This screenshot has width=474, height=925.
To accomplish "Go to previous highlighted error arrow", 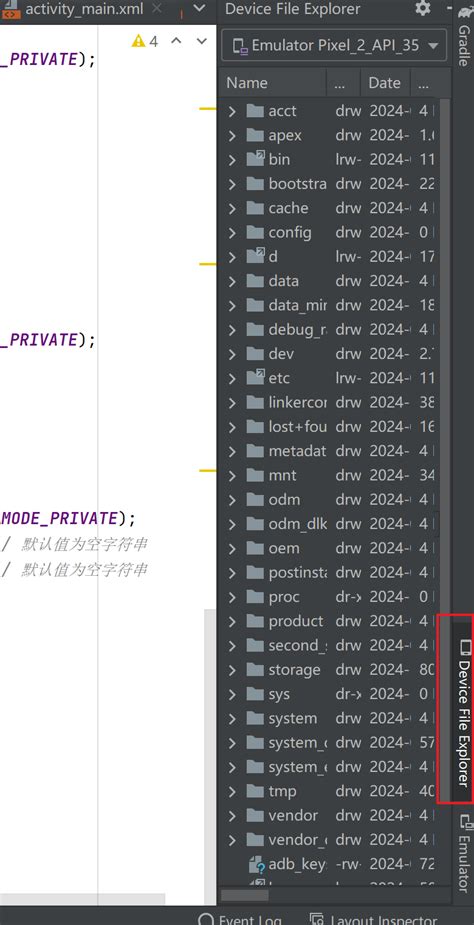I will pos(176,41).
